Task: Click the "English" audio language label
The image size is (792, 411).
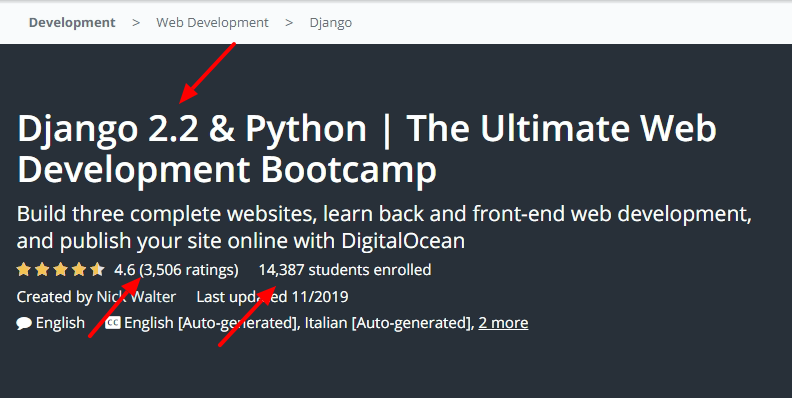Action: click(60, 323)
